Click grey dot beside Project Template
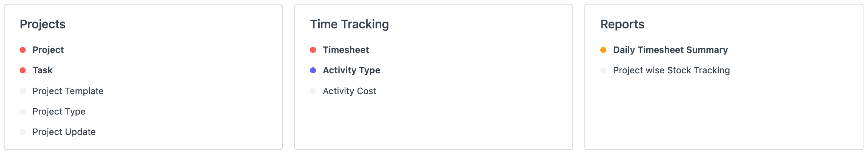Image resolution: width=868 pixels, height=155 pixels. (x=23, y=91)
